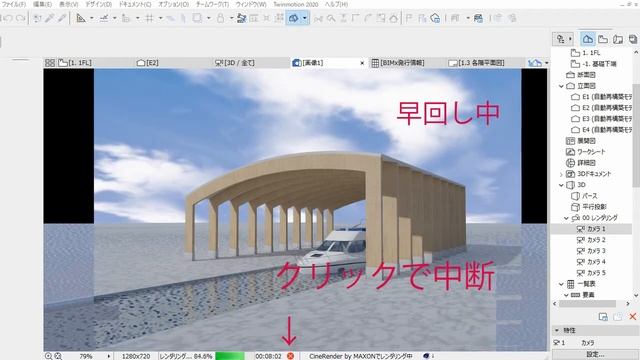Click the CineRender by MAXON status text
640x360 pixels.
[x=360, y=356]
